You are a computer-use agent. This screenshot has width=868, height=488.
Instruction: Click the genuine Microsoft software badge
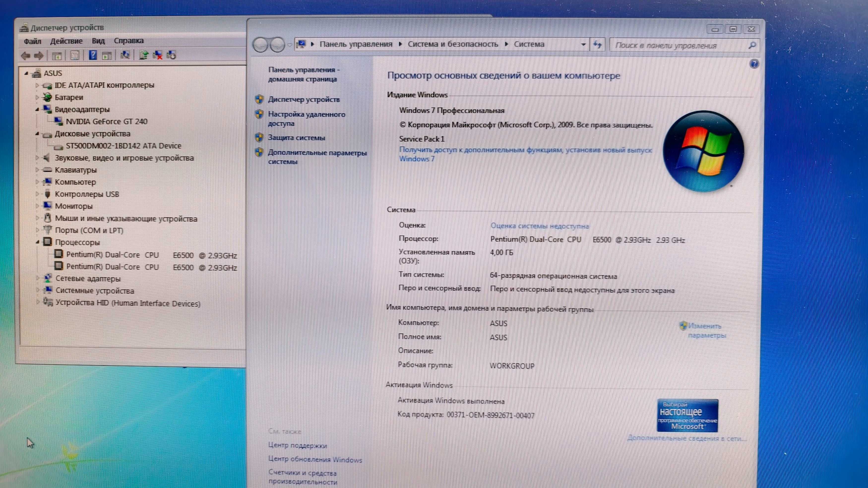(687, 416)
